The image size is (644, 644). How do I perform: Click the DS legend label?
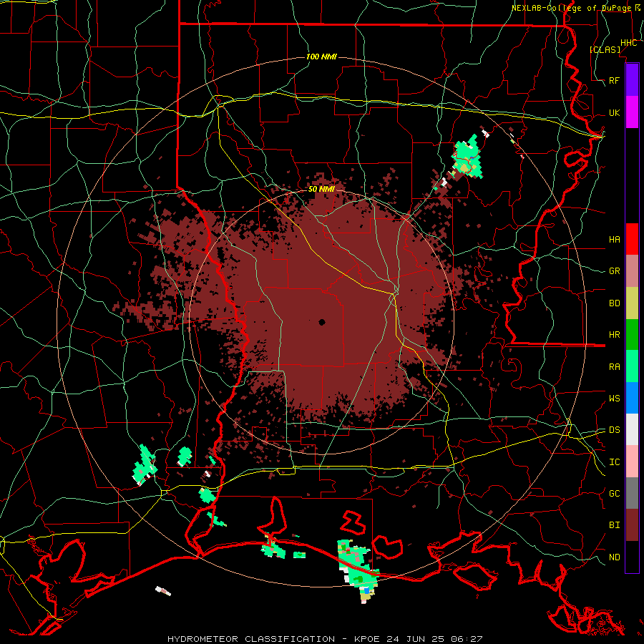tap(614, 429)
